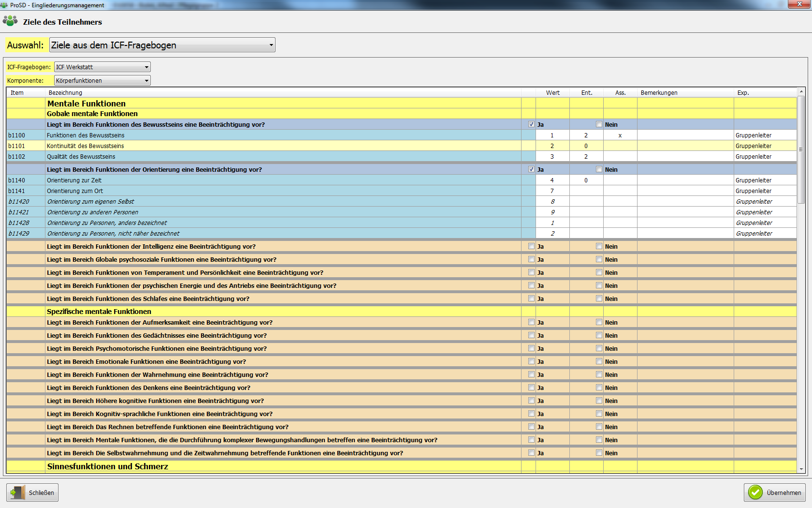Click the Bezeichnung column header
Screen dimensions: 812x508
click(65, 93)
